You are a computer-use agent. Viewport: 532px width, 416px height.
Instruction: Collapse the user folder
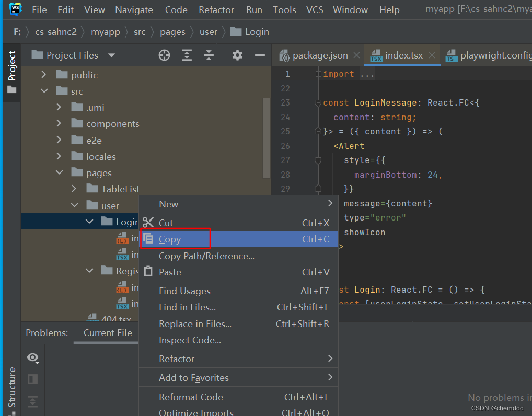(x=74, y=205)
